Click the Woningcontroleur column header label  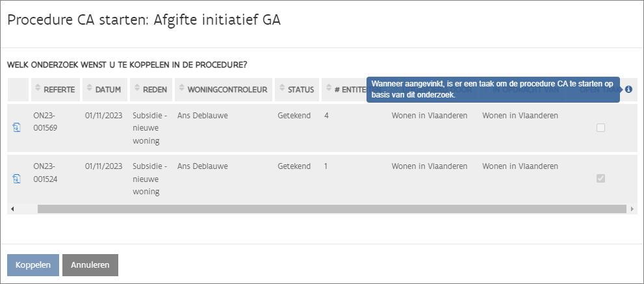228,90
